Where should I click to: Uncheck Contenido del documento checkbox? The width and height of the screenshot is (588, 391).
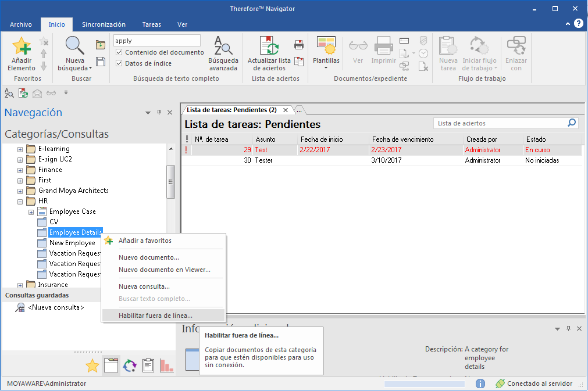119,52
